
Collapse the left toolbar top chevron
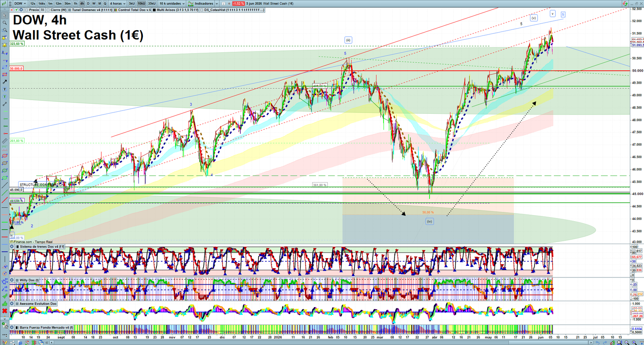click(x=4, y=9)
